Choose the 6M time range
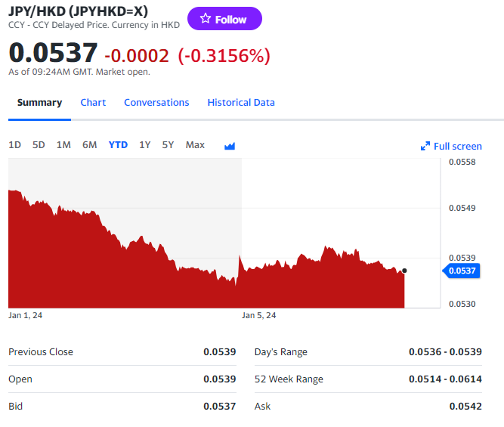 point(89,145)
